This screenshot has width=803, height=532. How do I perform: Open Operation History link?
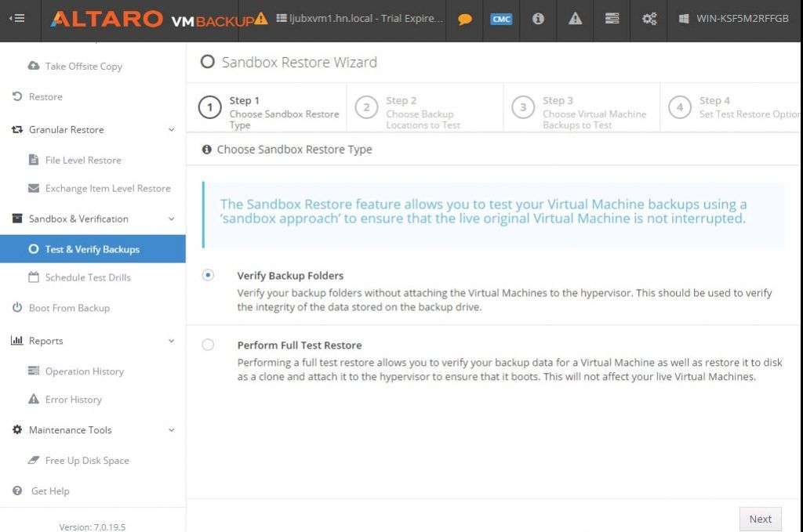(x=85, y=371)
